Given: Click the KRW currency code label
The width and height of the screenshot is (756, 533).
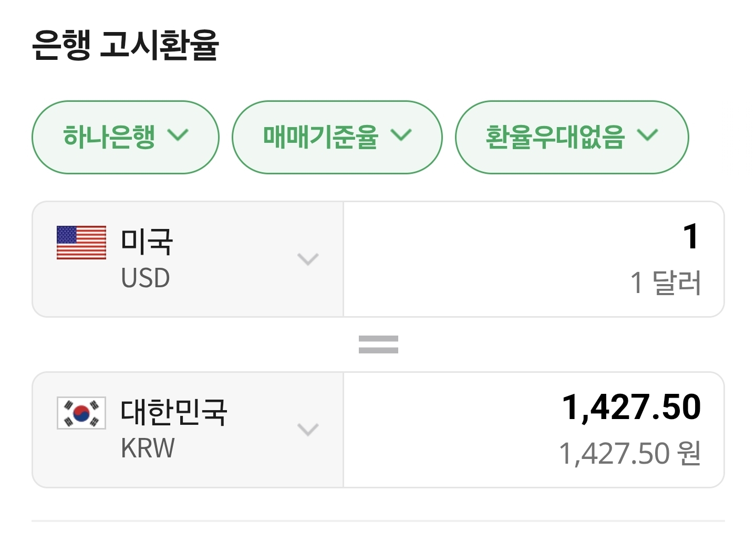Looking at the screenshot, I should click(148, 448).
